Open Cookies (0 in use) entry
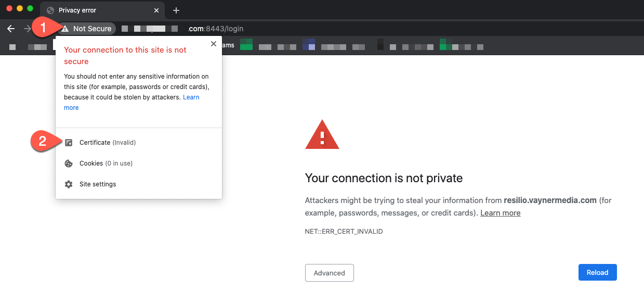Viewport: 644px width, 290px height. point(106,163)
